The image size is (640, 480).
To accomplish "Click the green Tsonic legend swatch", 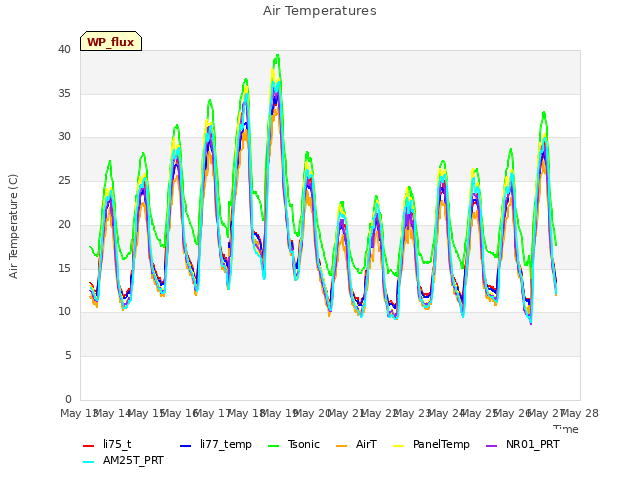I will pos(273,446).
